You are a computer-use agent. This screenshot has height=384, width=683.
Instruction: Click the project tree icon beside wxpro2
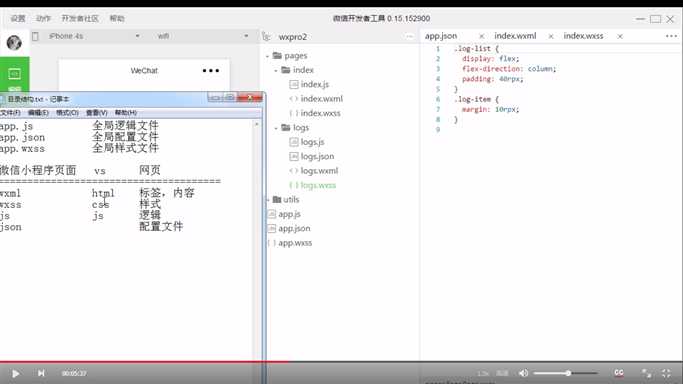click(x=266, y=37)
